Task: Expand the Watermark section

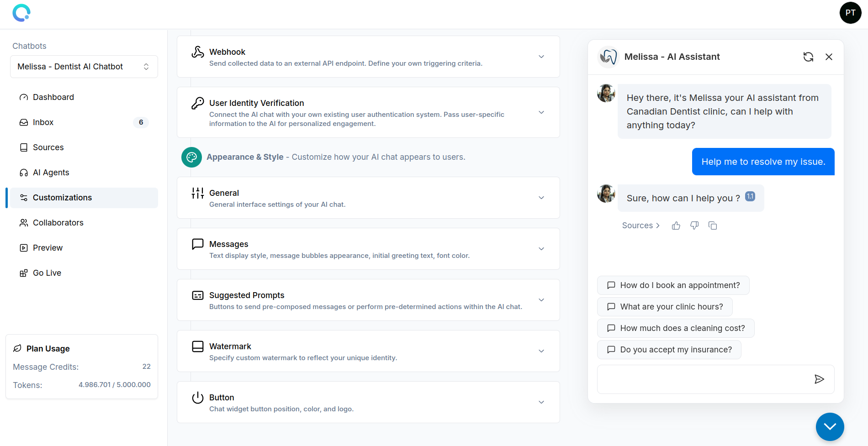Action: coord(541,351)
